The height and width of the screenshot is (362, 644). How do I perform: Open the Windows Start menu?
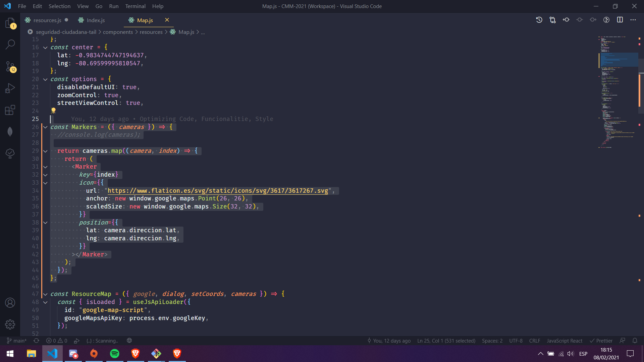click(10, 354)
